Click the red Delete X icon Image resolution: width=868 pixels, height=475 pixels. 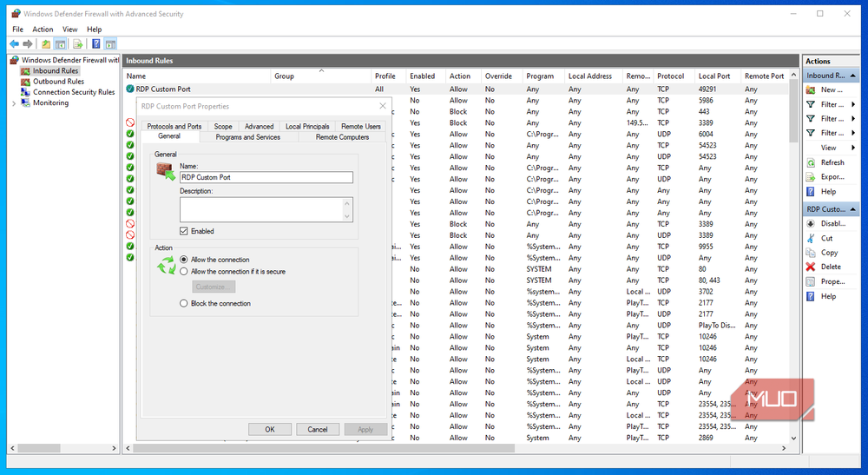[811, 267]
